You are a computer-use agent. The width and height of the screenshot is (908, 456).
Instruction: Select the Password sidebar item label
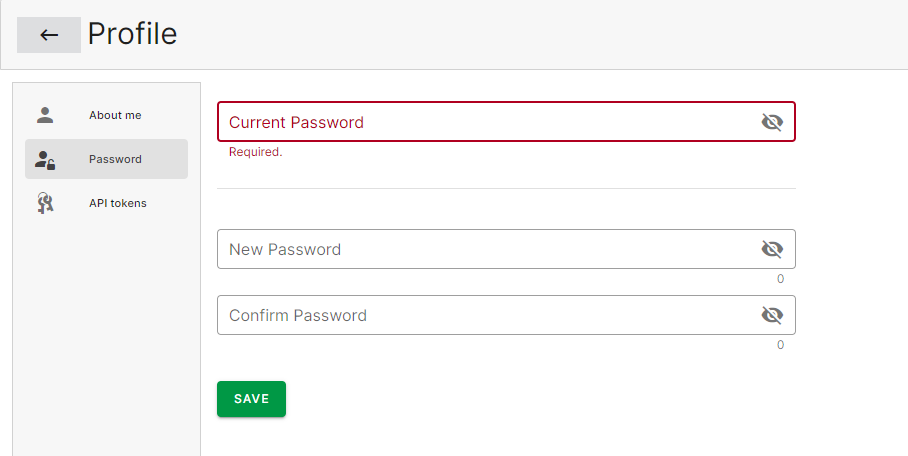click(x=115, y=159)
